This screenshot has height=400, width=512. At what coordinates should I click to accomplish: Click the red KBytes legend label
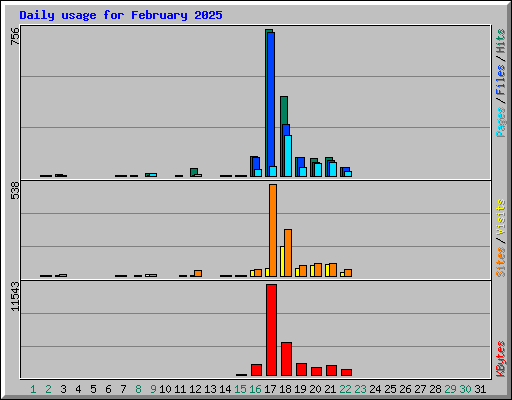tap(500, 359)
